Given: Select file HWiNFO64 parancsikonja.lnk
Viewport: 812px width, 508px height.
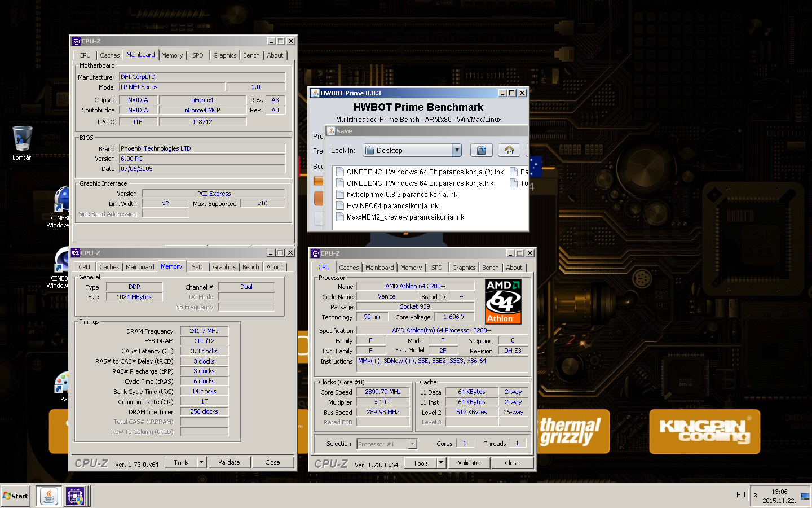Looking at the screenshot, I should coord(387,206).
